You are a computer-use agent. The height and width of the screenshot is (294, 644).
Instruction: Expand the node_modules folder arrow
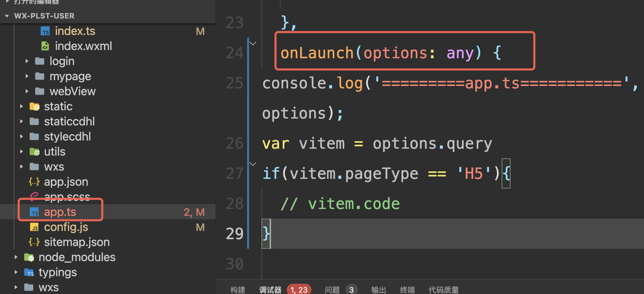16,257
